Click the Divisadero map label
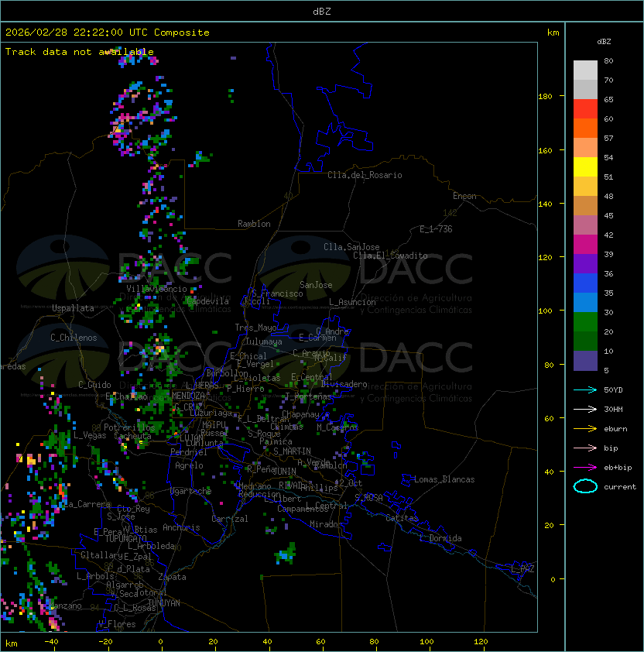The width and height of the screenshot is (644, 652). point(344,384)
